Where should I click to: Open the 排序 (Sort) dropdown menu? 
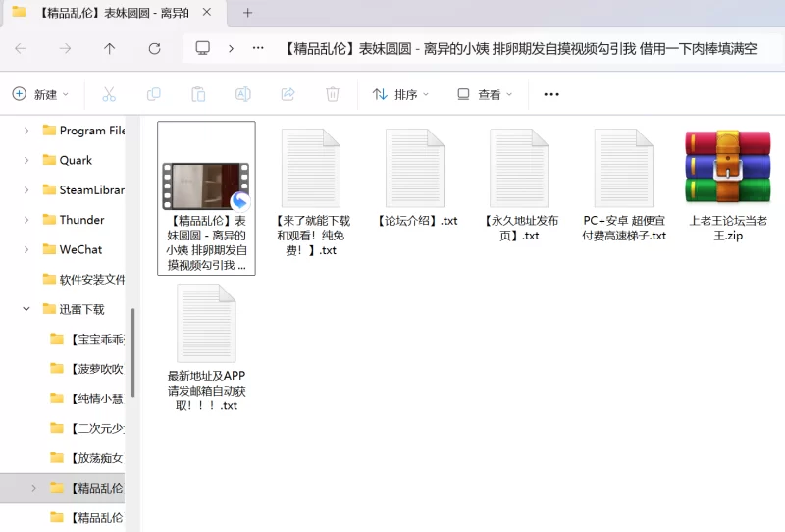point(400,94)
